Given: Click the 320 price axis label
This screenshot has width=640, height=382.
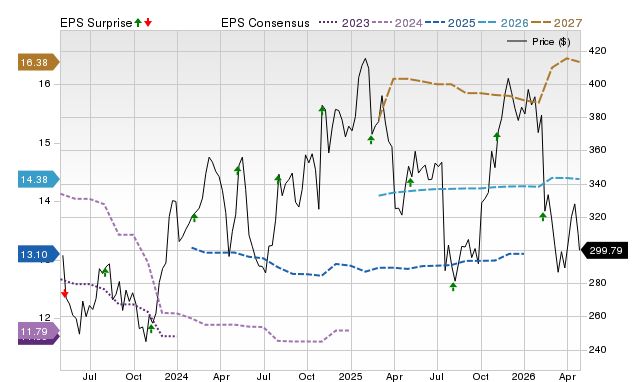Looking at the screenshot, I should (x=597, y=217).
